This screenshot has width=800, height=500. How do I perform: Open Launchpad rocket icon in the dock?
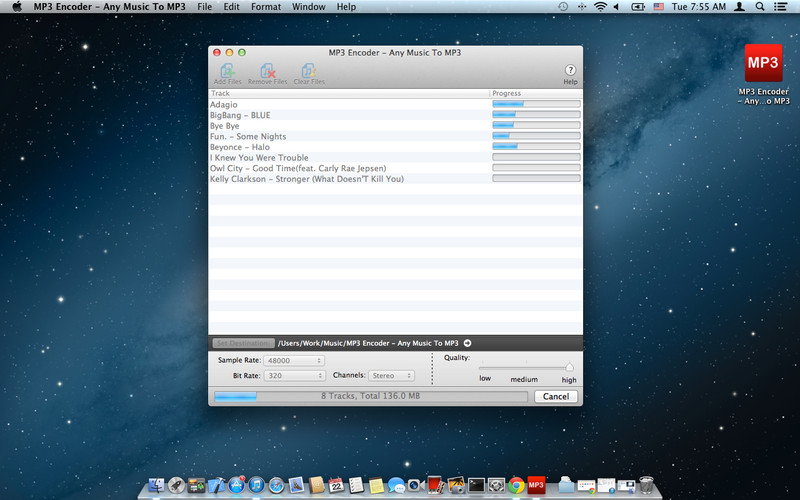coord(177,485)
